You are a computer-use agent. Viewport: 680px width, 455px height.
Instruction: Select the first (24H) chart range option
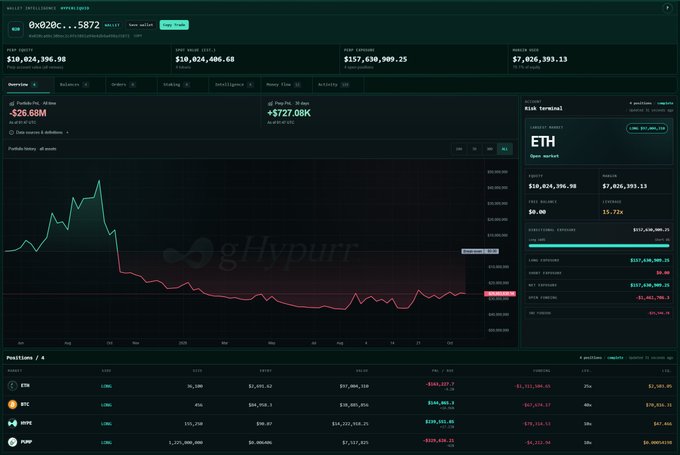pos(459,149)
